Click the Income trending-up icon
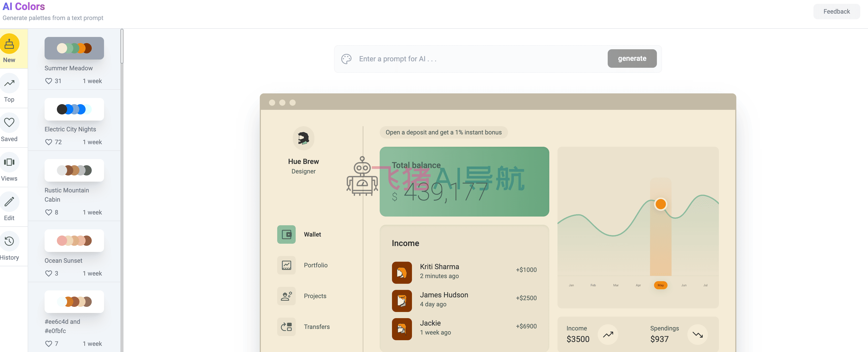The width and height of the screenshot is (868, 352). pyautogui.click(x=607, y=335)
